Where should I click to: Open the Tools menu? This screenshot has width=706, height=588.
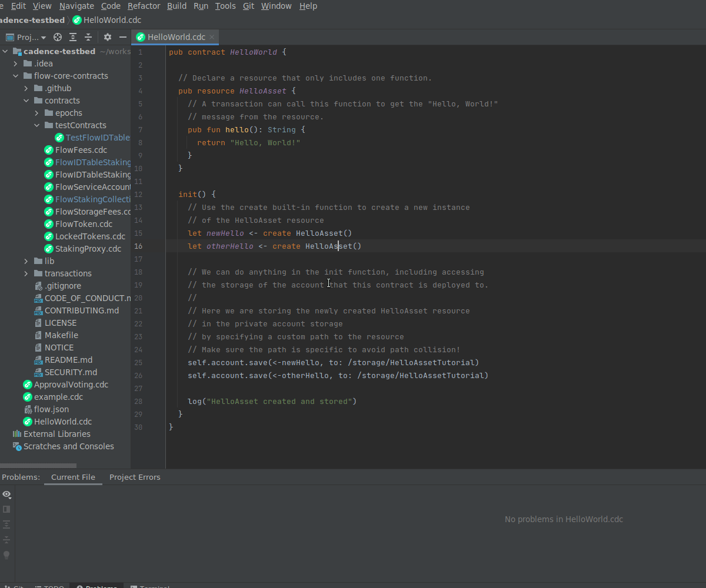[x=225, y=6]
